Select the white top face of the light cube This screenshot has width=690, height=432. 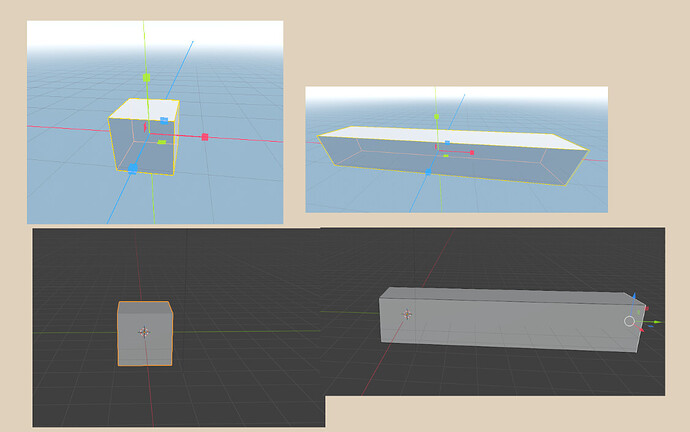tap(146, 109)
